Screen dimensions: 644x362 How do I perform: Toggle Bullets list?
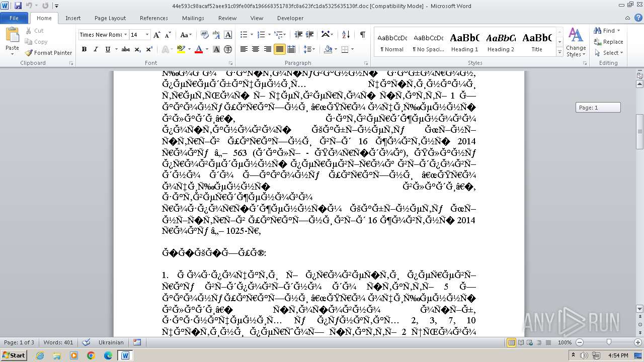(x=244, y=35)
